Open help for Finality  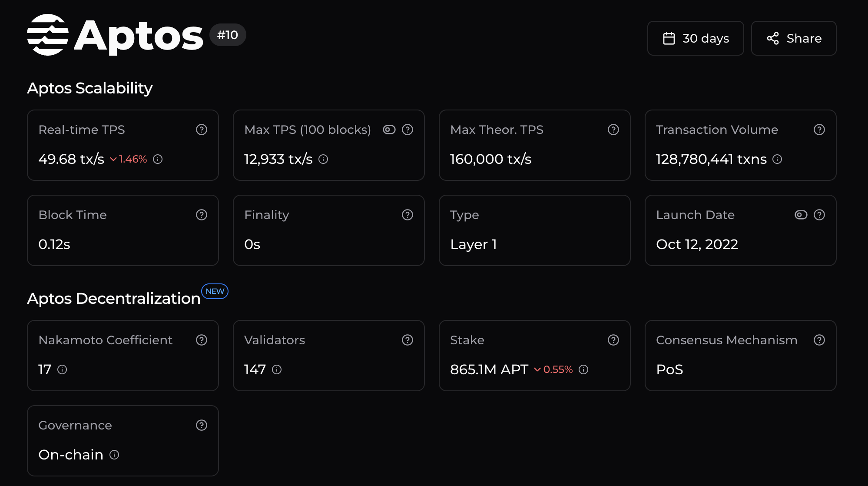[407, 215]
